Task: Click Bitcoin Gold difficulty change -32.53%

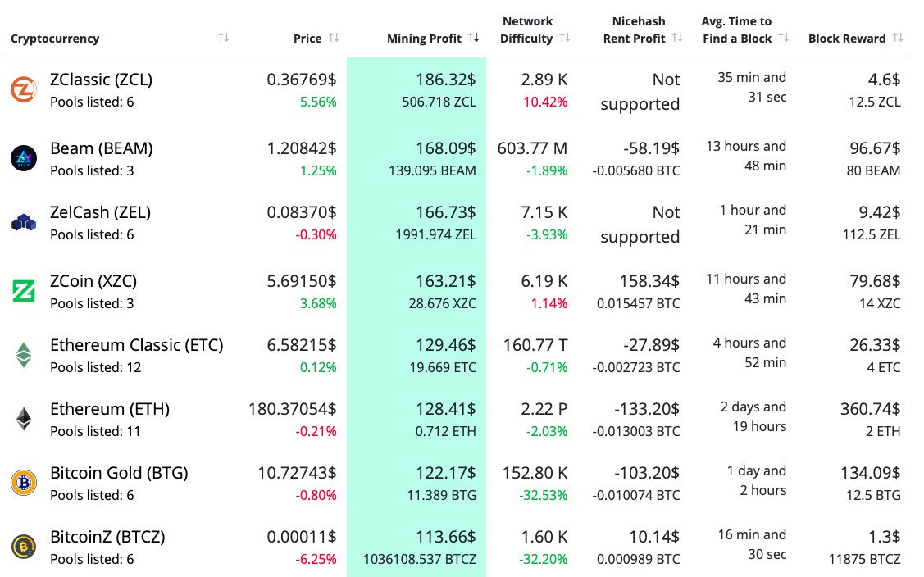Action: 544,496
